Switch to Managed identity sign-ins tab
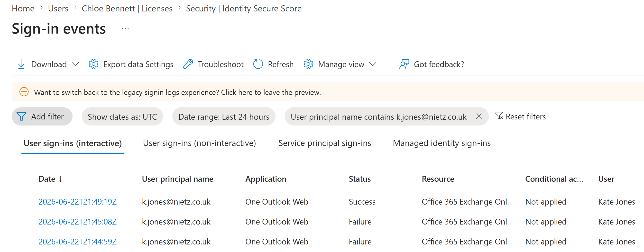Screen dimensions: 644x252 click(x=442, y=143)
